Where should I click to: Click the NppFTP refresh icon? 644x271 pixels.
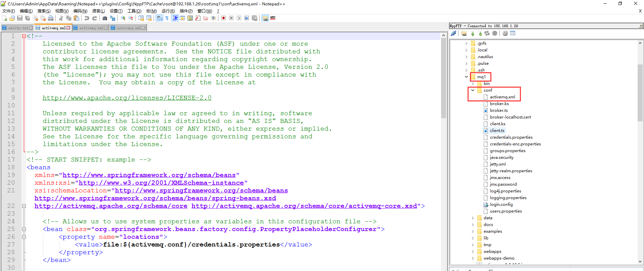point(487,33)
